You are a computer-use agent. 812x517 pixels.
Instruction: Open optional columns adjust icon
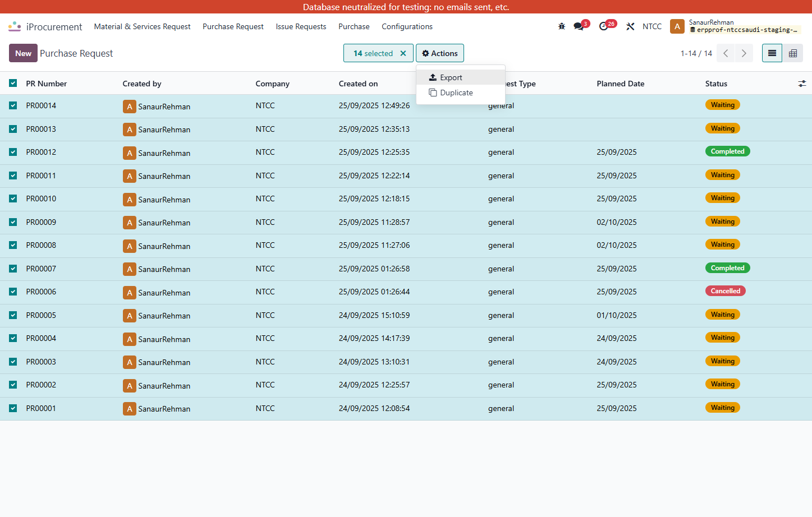click(802, 84)
